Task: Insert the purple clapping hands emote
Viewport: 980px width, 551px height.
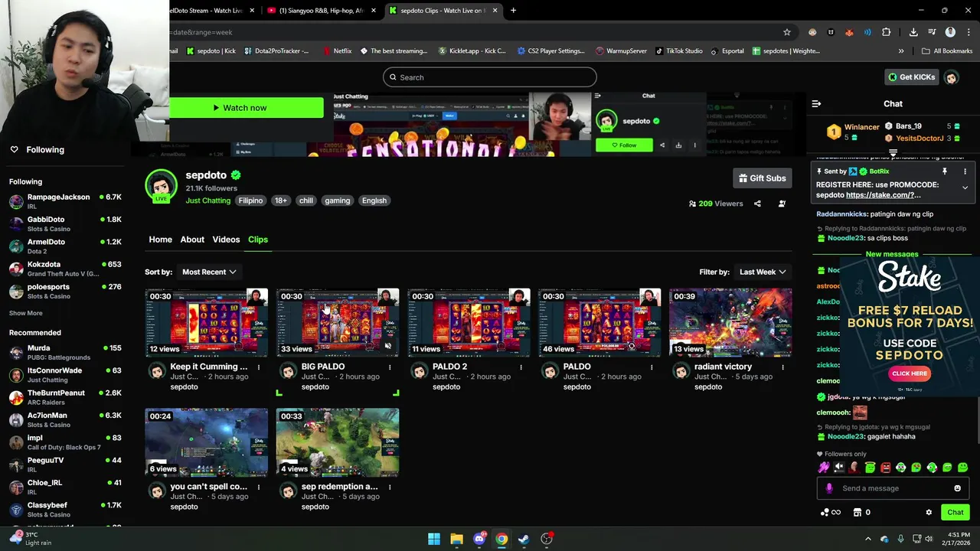Action: [824, 468]
